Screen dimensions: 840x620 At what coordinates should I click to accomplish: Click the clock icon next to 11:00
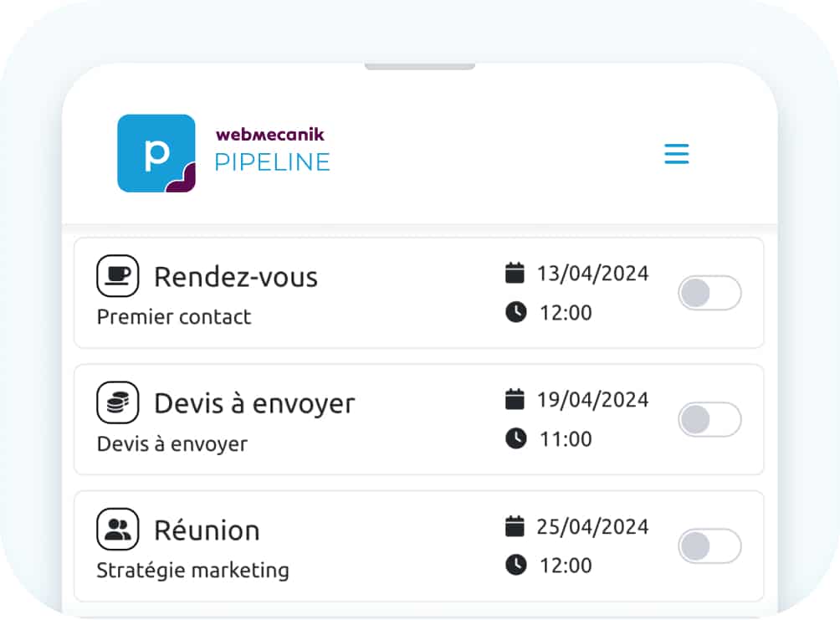click(x=515, y=439)
